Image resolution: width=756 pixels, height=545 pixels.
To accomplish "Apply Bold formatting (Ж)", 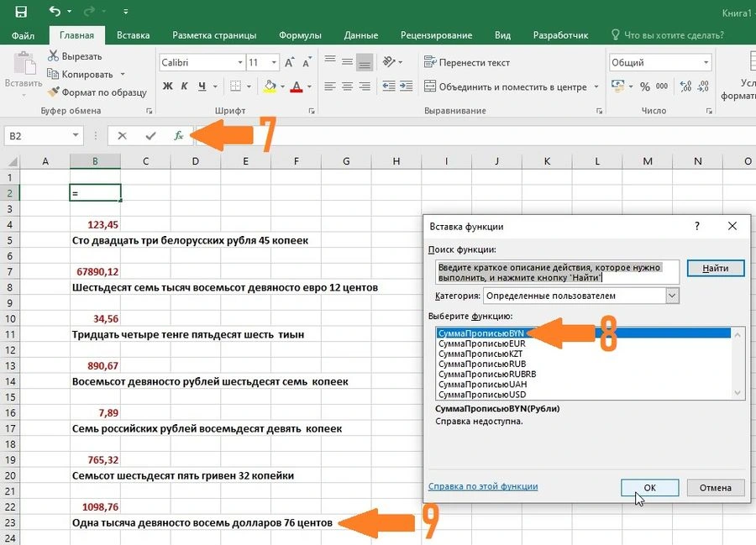I will tap(167, 86).
